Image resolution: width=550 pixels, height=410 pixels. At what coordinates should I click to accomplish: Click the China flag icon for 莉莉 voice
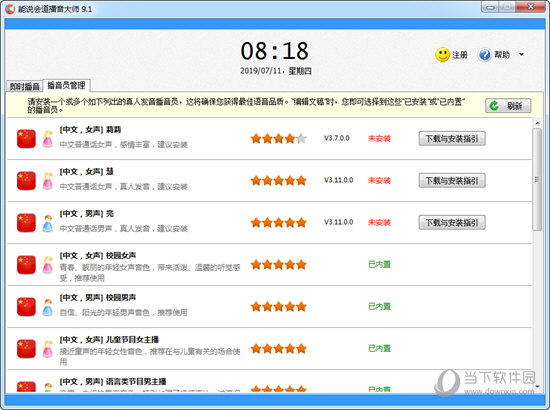26,139
